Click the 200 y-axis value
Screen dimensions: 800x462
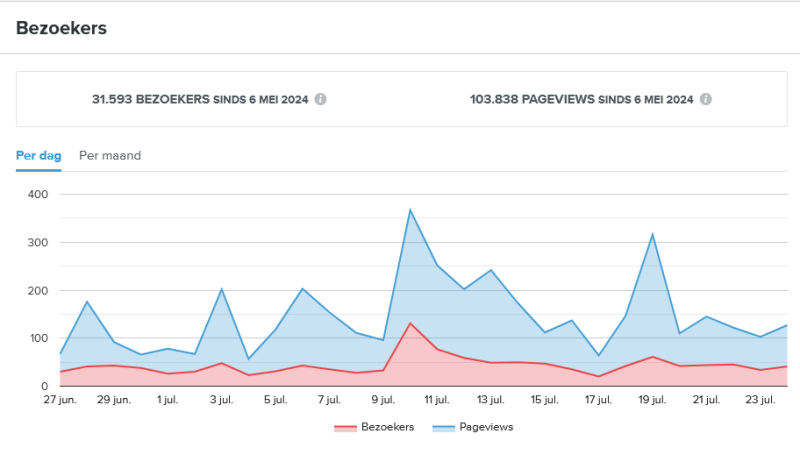tap(38, 291)
